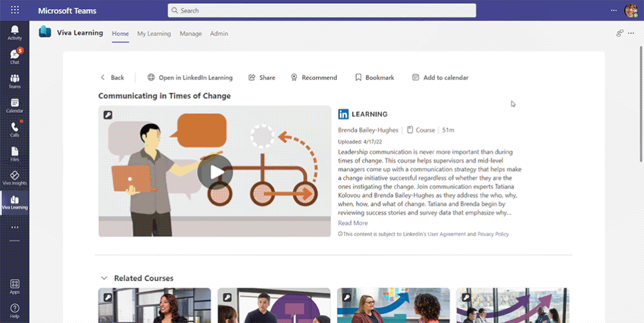Open Apps store in sidebar
Image resolution: width=644 pixels, height=323 pixels.
[x=15, y=286]
